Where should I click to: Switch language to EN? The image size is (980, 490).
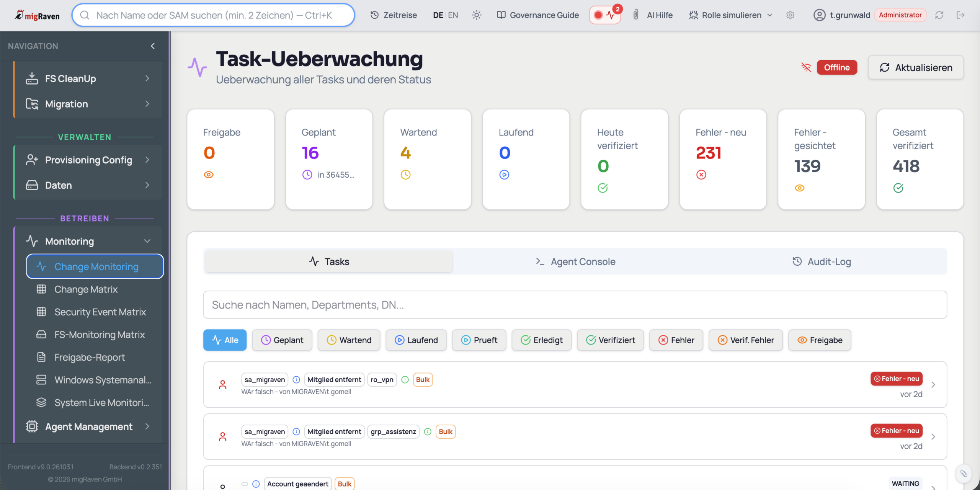(453, 15)
